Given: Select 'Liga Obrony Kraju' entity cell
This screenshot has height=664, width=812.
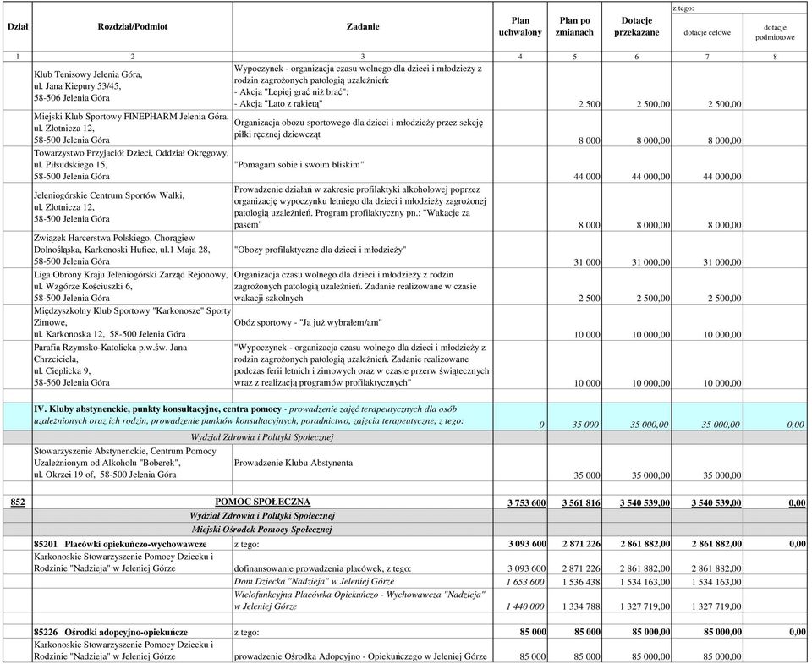Looking at the screenshot, I should 132,287.
